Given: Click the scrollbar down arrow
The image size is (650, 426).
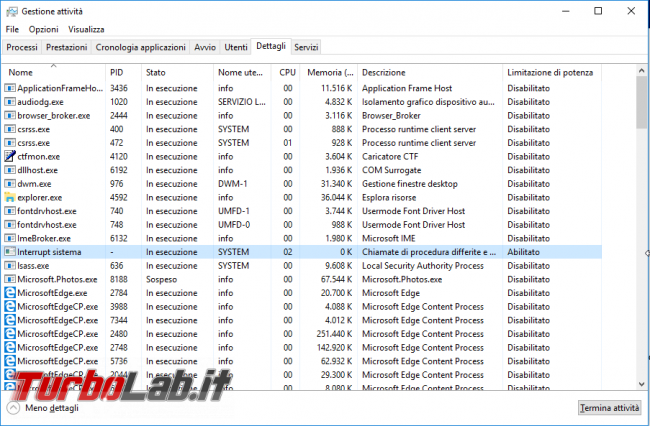Looking at the screenshot, I should click(x=641, y=384).
